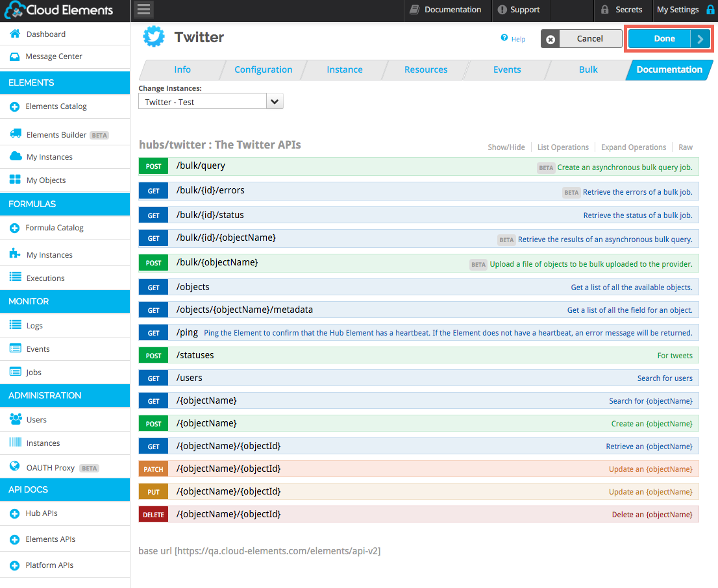Switch to the Resources tab

(x=426, y=69)
